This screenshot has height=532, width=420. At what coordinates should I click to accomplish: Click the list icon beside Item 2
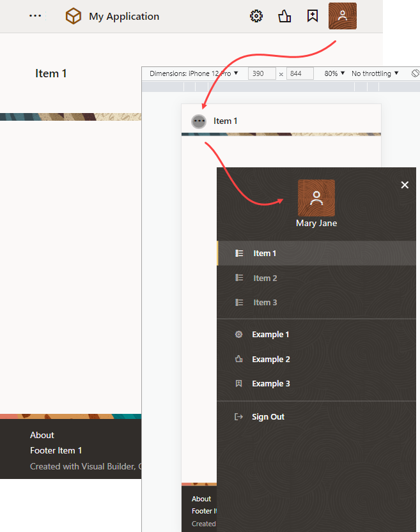click(239, 278)
